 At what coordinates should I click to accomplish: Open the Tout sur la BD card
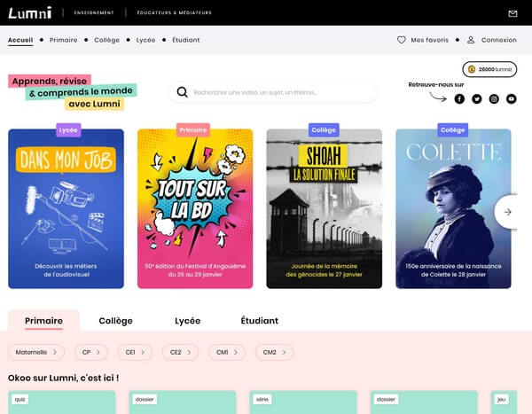(195, 208)
